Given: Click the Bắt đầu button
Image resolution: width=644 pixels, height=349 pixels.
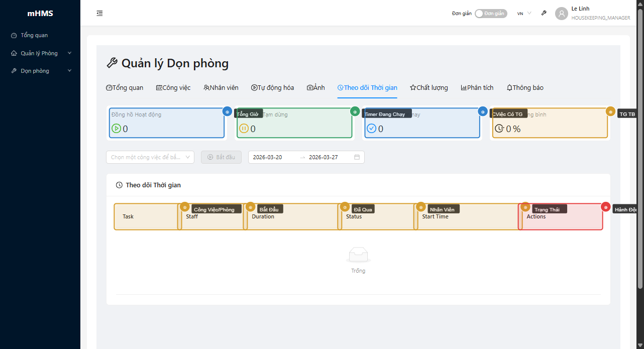Looking at the screenshot, I should pos(221,157).
